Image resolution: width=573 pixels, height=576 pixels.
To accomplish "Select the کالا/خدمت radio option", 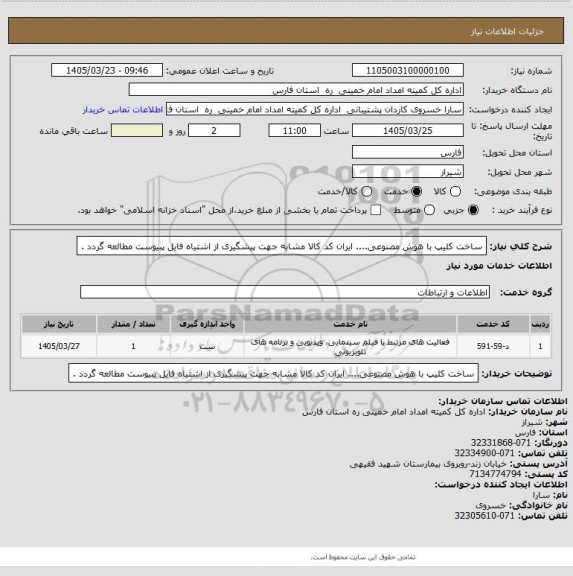I will tap(366, 191).
